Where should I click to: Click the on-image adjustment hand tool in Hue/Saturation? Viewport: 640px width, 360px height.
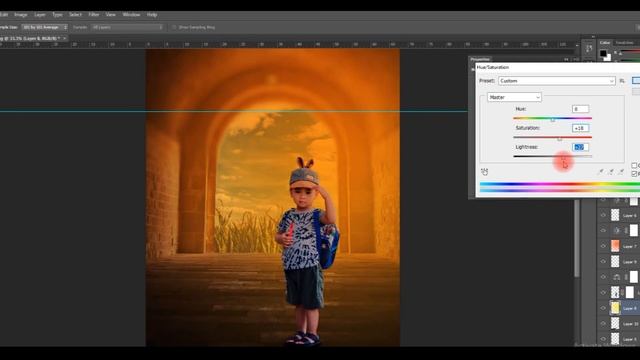tap(484, 172)
